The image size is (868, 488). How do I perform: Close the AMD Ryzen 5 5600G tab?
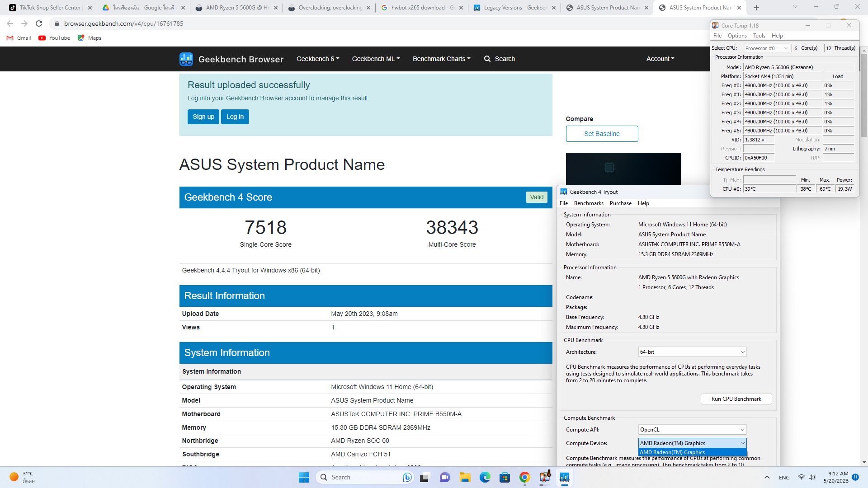click(276, 8)
